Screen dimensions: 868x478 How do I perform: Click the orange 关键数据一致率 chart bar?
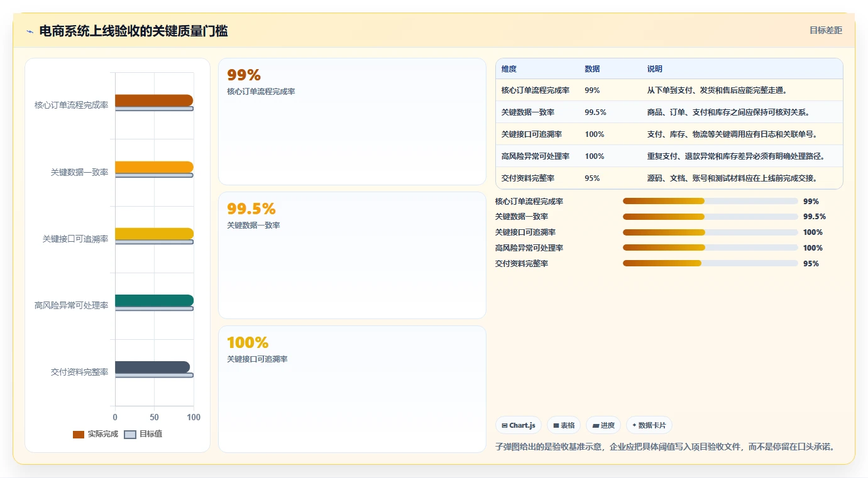click(154, 167)
